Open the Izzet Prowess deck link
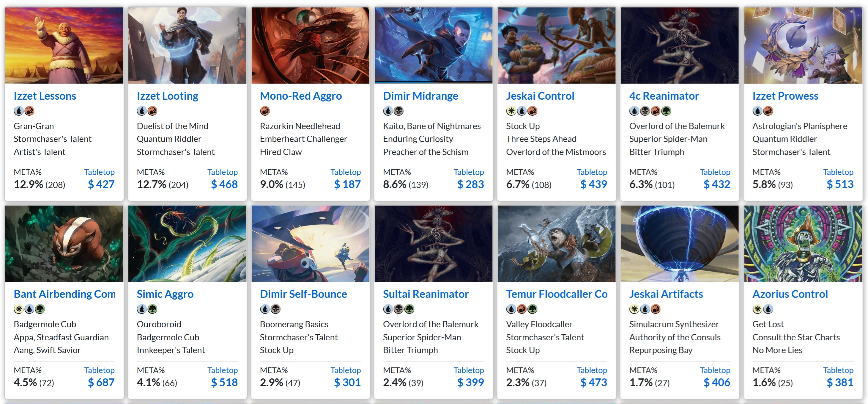 785,96
